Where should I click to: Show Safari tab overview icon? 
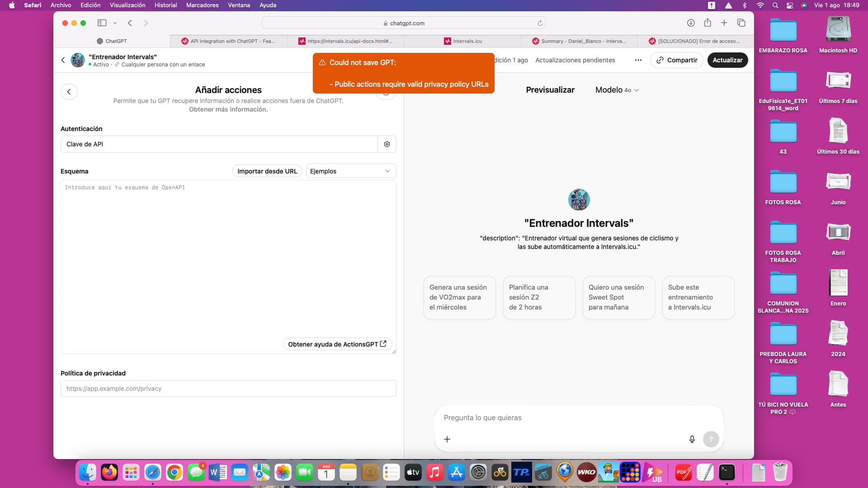[x=741, y=23]
